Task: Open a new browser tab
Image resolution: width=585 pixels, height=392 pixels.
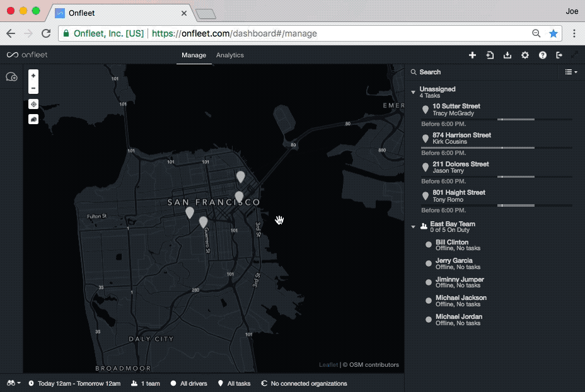Action: 206,14
